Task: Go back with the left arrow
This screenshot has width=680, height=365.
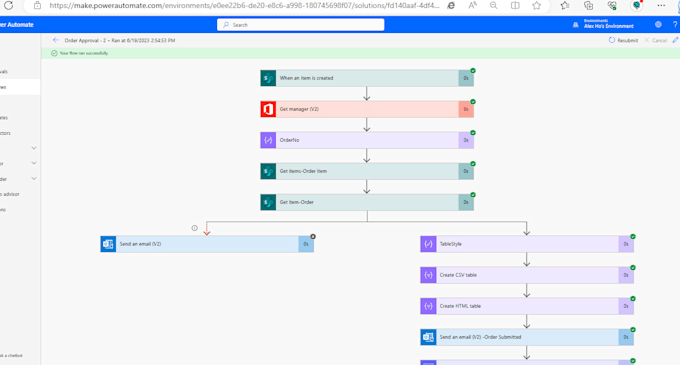Action: point(56,40)
